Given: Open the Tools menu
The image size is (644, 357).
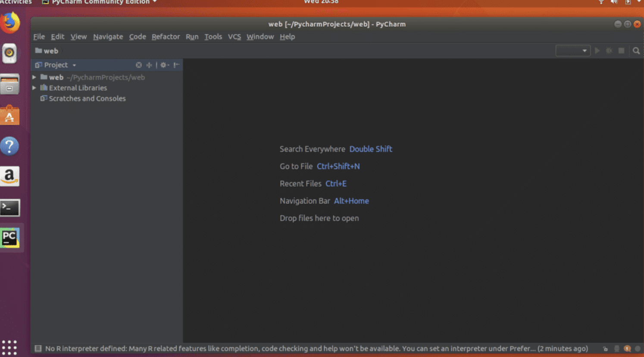Looking at the screenshot, I should coord(213,37).
